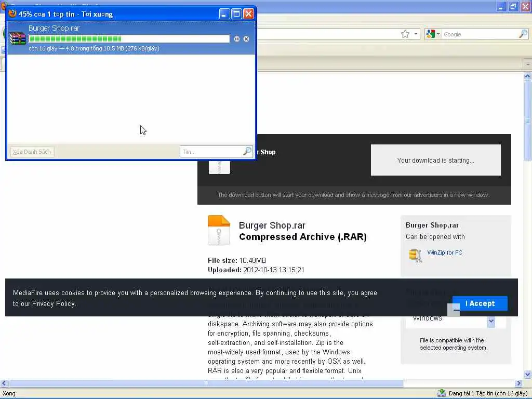This screenshot has width=532, height=399.
Task: Click the download status icon in status bar
Action: pyautogui.click(x=441, y=393)
